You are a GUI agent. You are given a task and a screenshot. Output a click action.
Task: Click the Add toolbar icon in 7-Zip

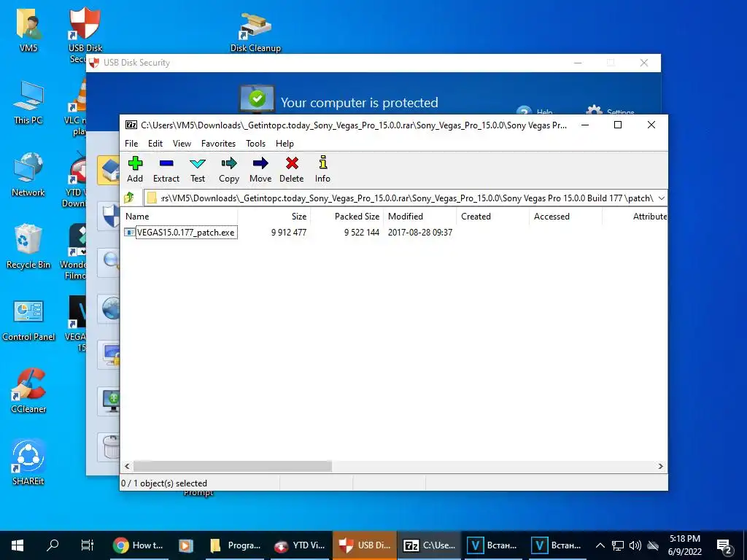[x=135, y=169]
